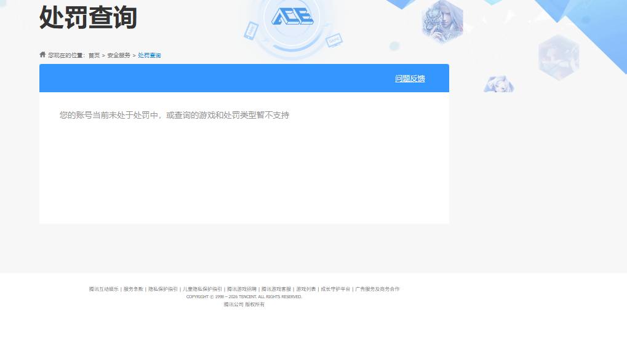Open the 游戏列表 footer link
627x364 pixels.
[x=306, y=289]
